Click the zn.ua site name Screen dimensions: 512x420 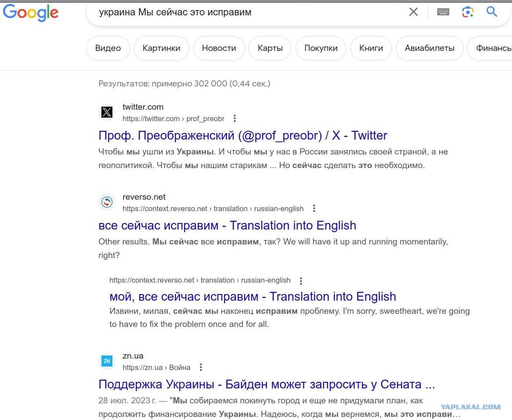click(x=133, y=356)
